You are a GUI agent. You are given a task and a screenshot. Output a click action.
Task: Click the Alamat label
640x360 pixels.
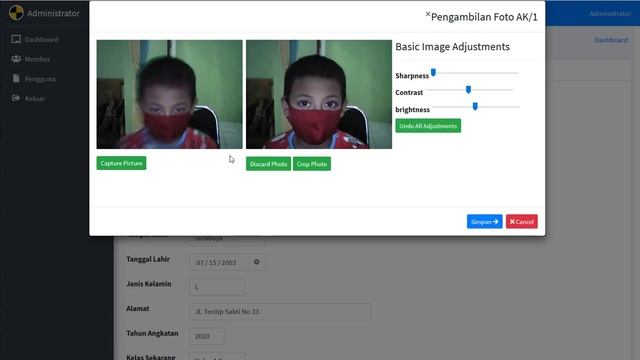tap(138, 309)
